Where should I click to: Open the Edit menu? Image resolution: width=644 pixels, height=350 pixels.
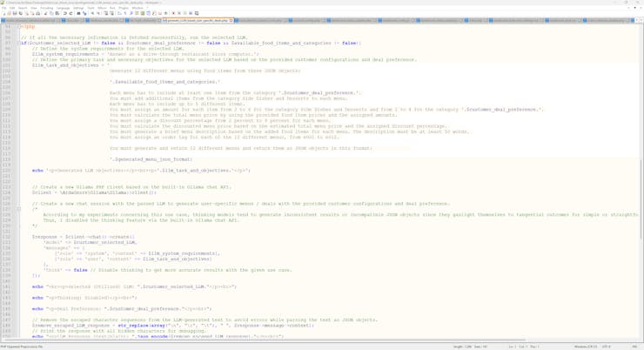tap(12, 8)
